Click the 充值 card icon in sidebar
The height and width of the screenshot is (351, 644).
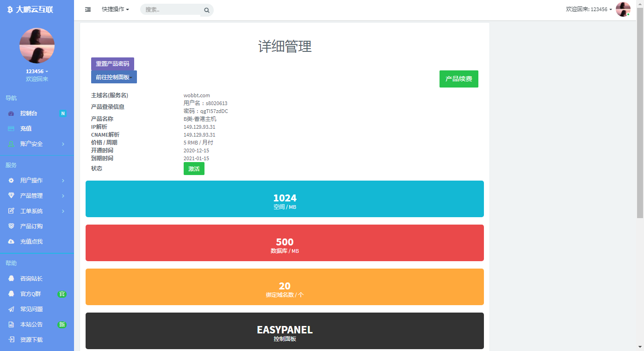click(x=11, y=129)
